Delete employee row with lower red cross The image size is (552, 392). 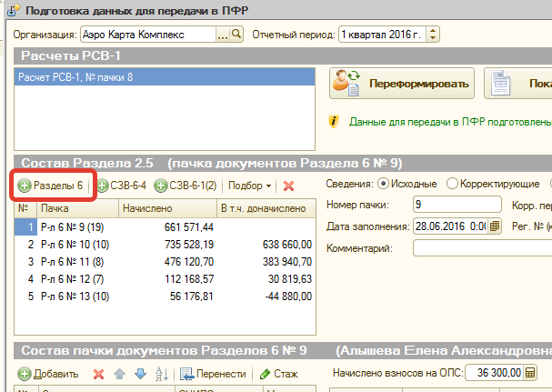(98, 374)
